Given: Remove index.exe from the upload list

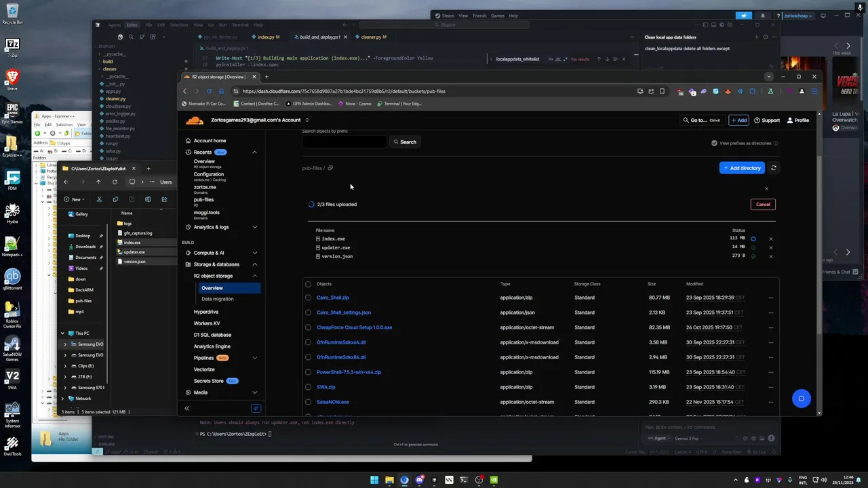Looking at the screenshot, I should tap(770, 239).
